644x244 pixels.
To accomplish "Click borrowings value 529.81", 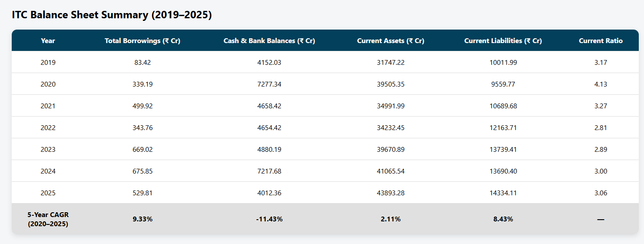I will (x=143, y=193).
